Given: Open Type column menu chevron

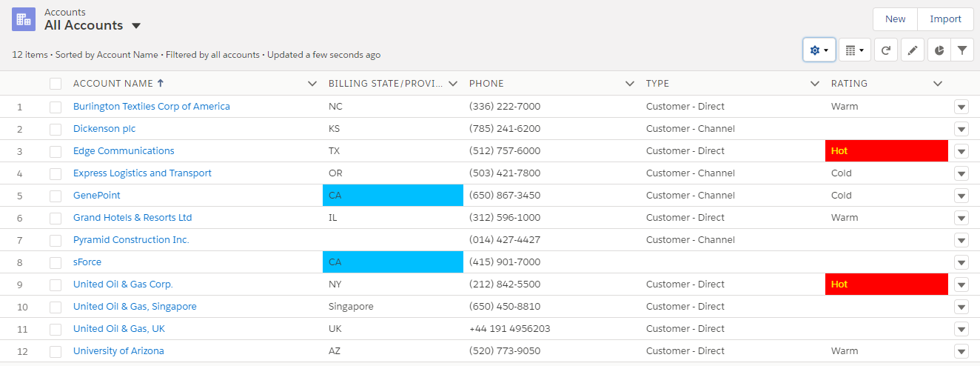Looking at the screenshot, I should [x=815, y=84].
